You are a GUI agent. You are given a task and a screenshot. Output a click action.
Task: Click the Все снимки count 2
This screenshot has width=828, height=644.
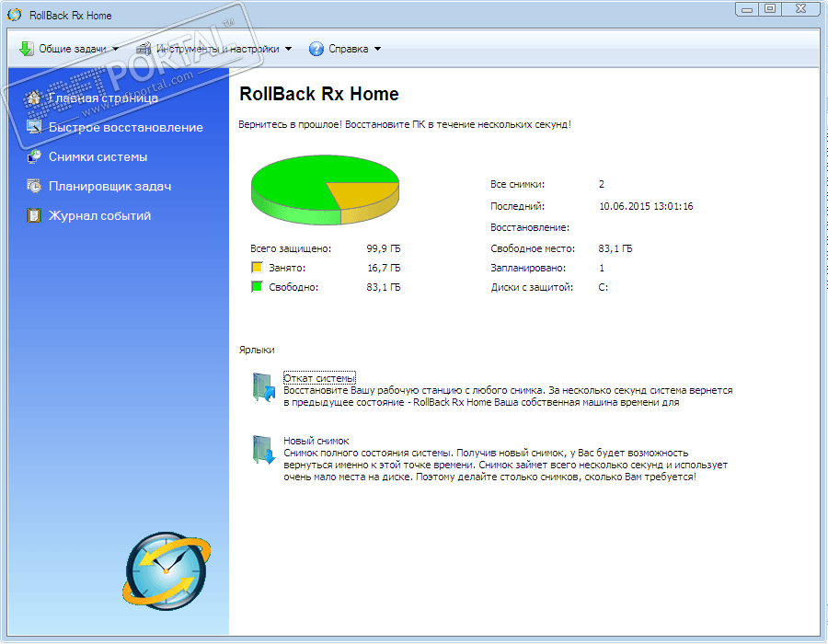pos(602,184)
